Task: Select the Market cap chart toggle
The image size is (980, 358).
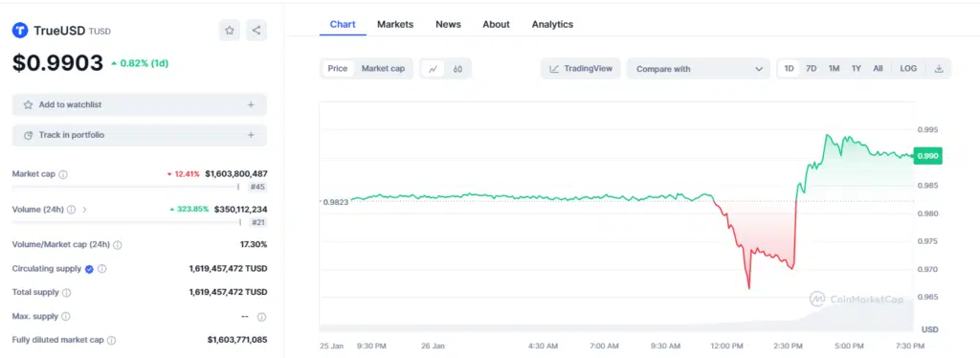Action: tap(383, 69)
